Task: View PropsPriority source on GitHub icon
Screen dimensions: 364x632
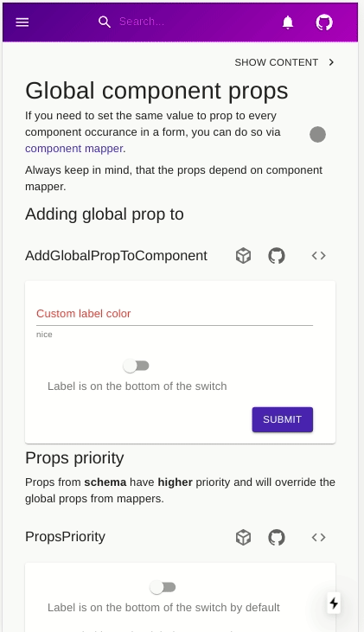Action: tap(277, 537)
